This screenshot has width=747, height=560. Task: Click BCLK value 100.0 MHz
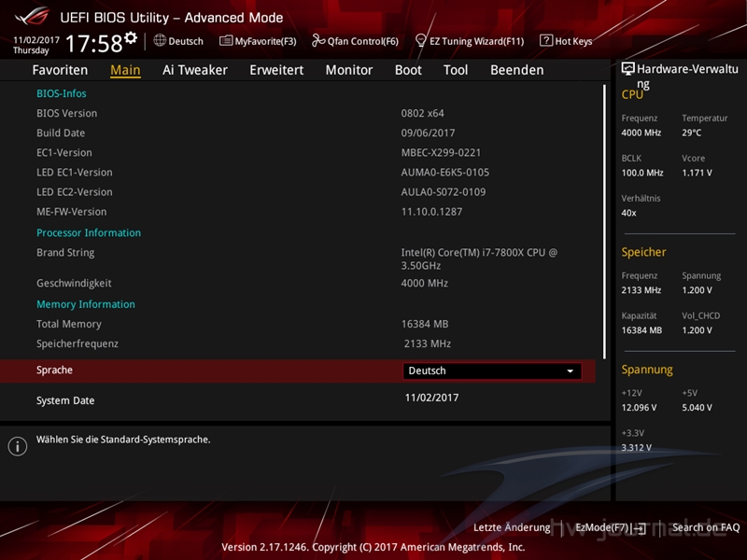[642, 173]
